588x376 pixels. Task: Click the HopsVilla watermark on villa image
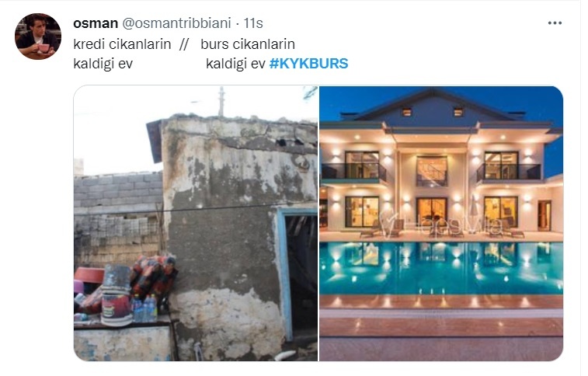440,225
